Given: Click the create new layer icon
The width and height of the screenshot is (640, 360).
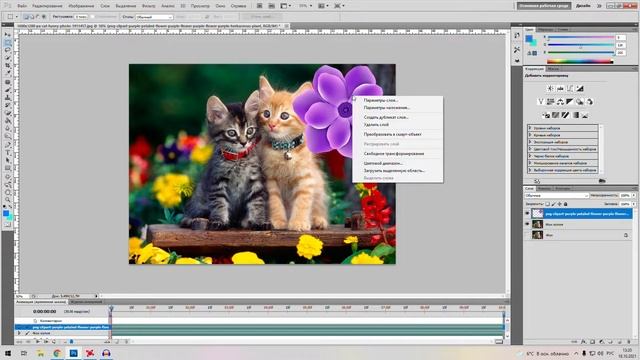Looking at the screenshot, I should coord(620,342).
